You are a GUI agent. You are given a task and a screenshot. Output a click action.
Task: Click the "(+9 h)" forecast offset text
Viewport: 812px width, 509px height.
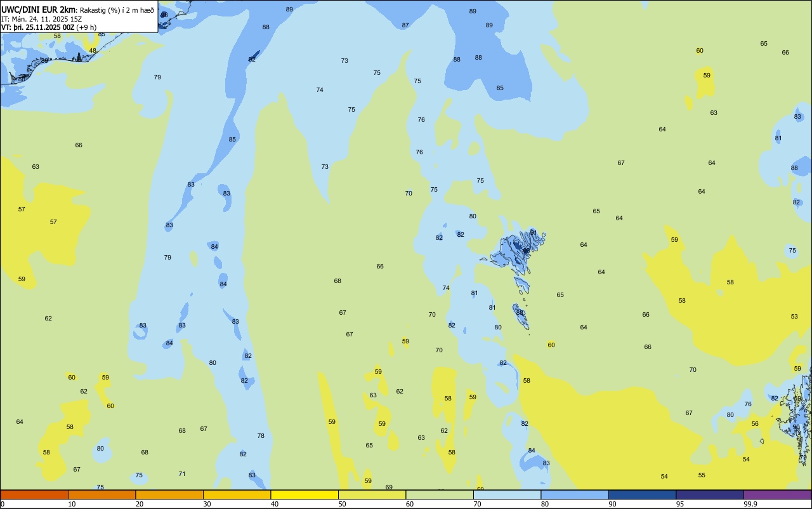tap(86, 27)
